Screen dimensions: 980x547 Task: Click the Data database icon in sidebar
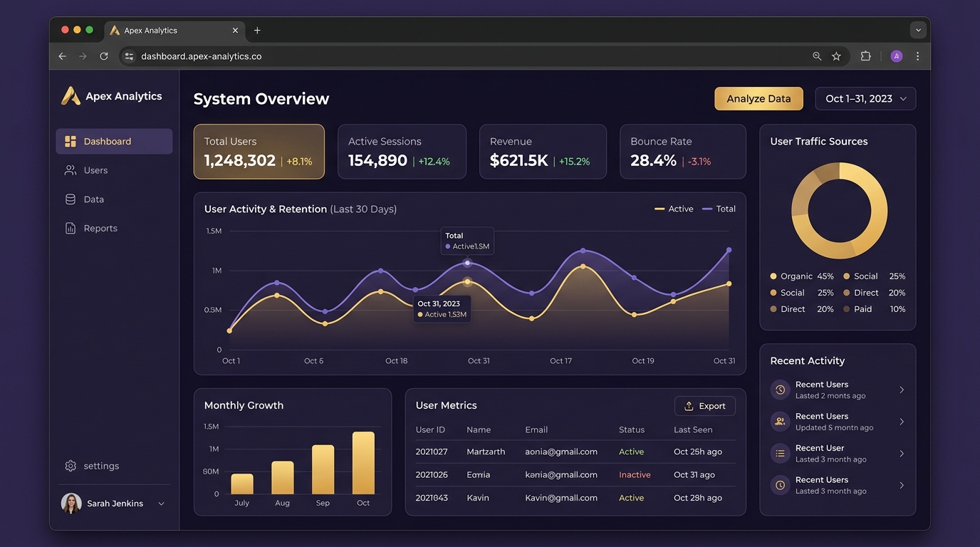(x=71, y=199)
